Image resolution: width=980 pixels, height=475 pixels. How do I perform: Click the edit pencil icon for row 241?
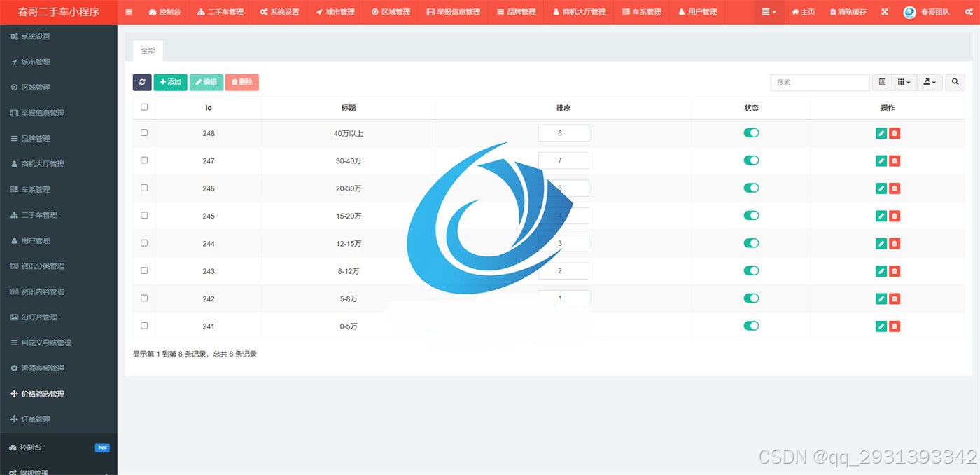pos(881,326)
